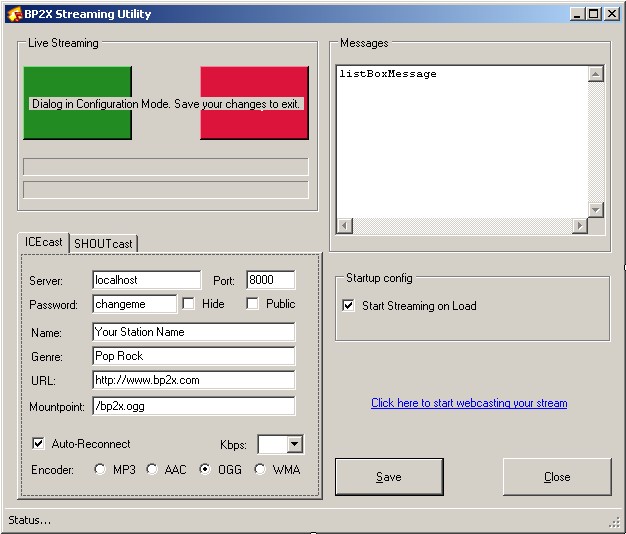Minimize the BP2X Streaming Utility window
The image size is (626, 534).
pos(577,14)
